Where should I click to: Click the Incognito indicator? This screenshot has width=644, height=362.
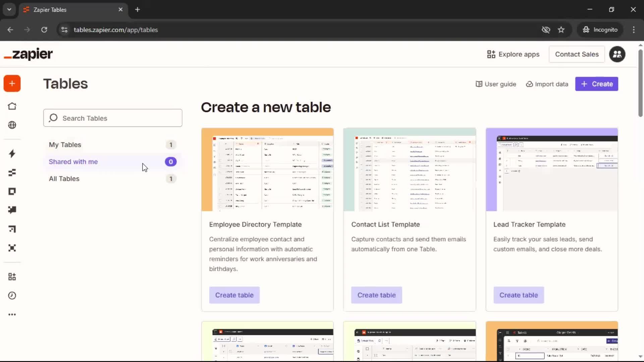[600, 30]
